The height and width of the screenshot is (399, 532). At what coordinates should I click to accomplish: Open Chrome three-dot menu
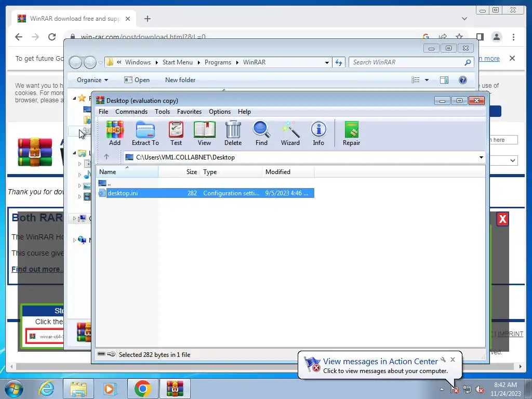click(x=513, y=37)
